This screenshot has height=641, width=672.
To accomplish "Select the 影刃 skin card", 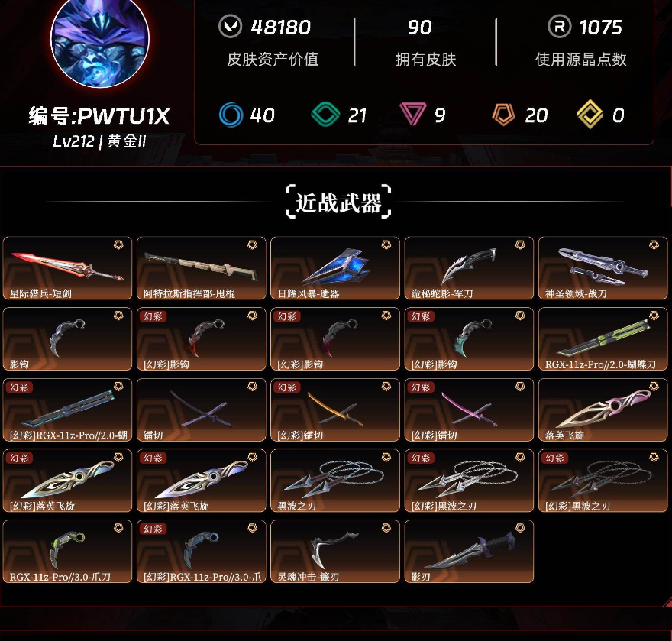I will [x=469, y=552].
